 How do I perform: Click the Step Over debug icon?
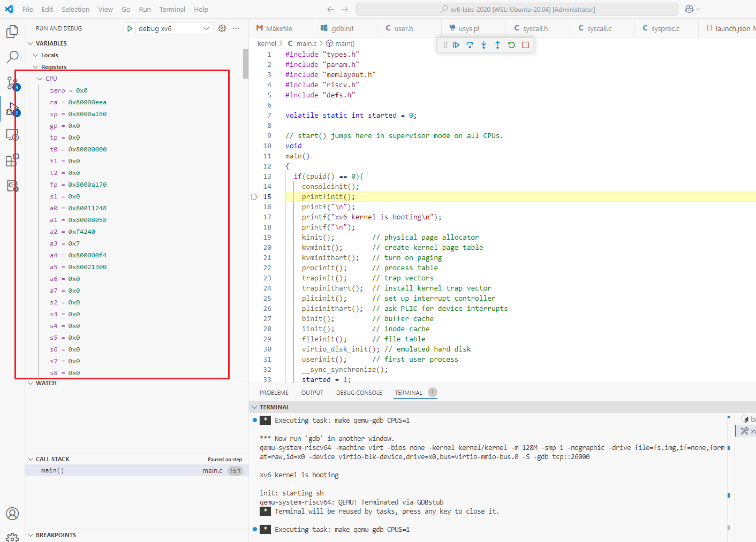tap(470, 45)
